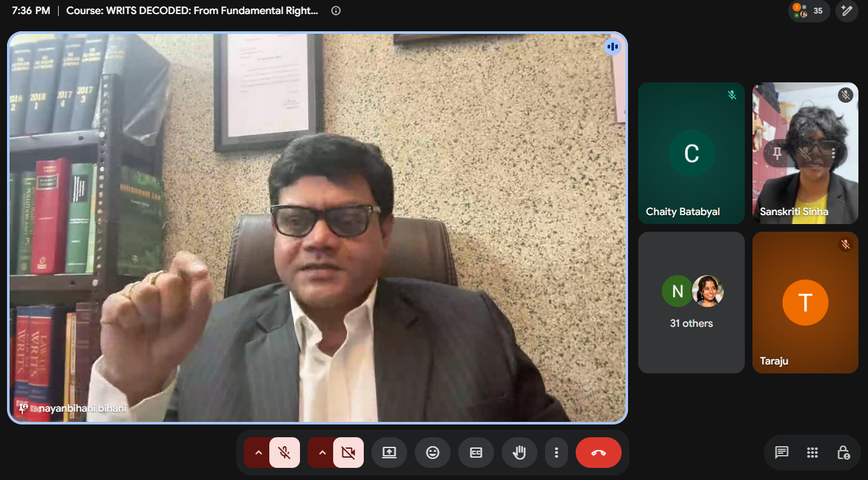Pin Sanskriti Sinha's video tile
The image size is (868, 480).
[777, 153]
